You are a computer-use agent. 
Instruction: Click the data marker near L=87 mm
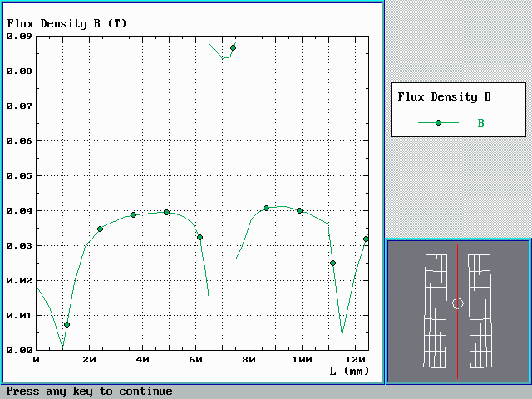(x=266, y=208)
